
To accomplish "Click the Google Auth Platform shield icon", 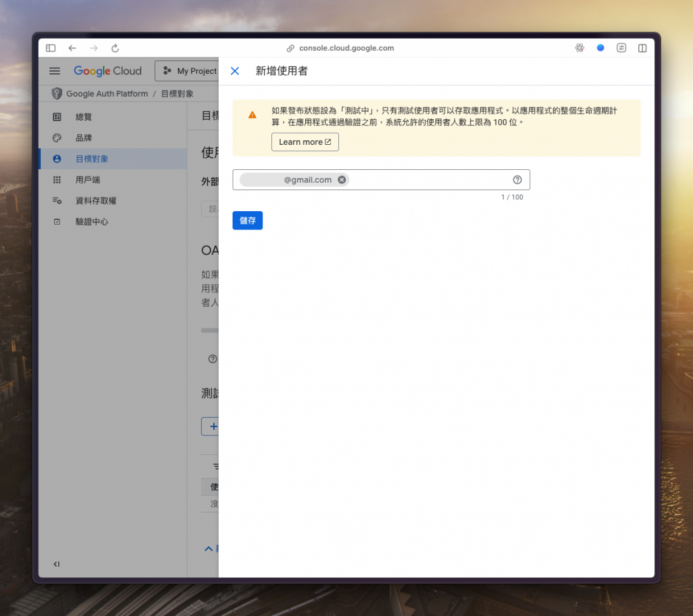I will (x=57, y=93).
